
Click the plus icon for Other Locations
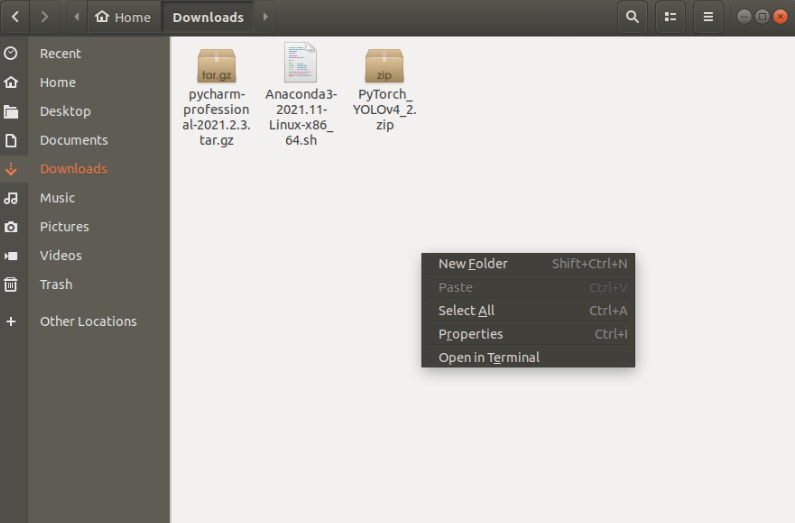pos(11,321)
